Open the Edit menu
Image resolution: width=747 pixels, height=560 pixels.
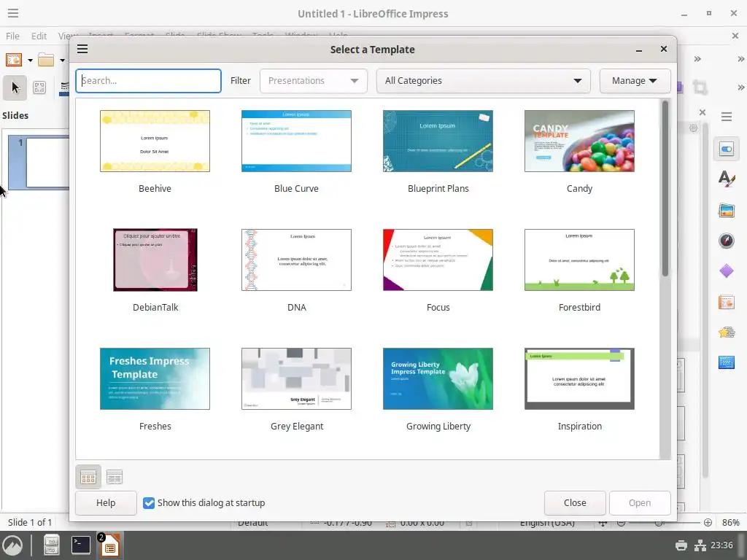click(39, 36)
